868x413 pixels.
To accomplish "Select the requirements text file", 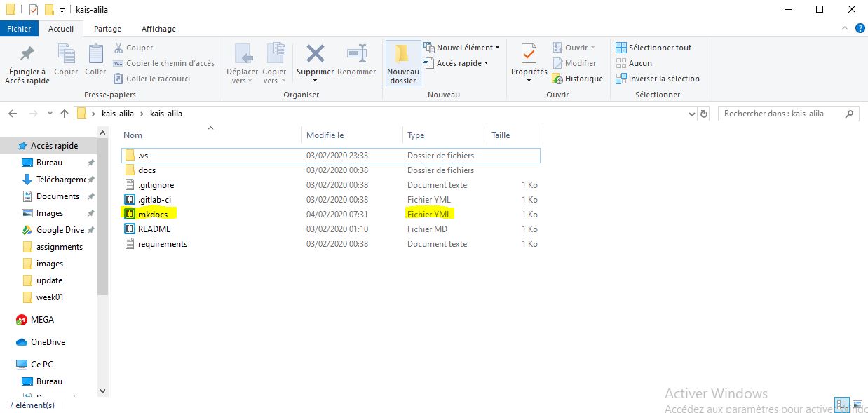I will (x=331, y=244).
